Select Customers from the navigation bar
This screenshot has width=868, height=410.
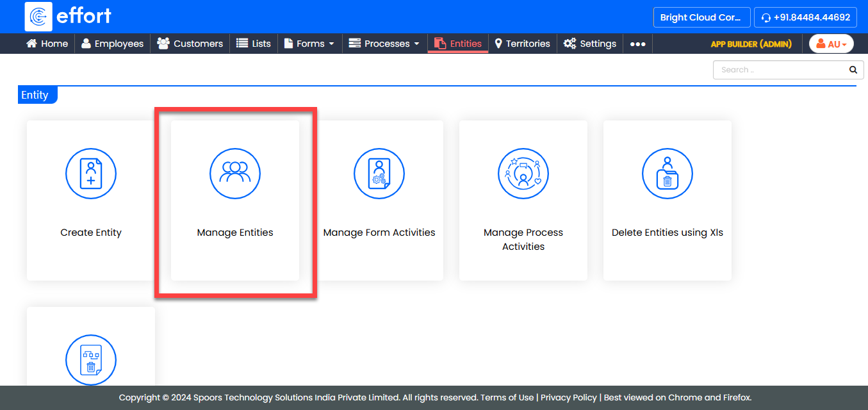click(x=190, y=44)
